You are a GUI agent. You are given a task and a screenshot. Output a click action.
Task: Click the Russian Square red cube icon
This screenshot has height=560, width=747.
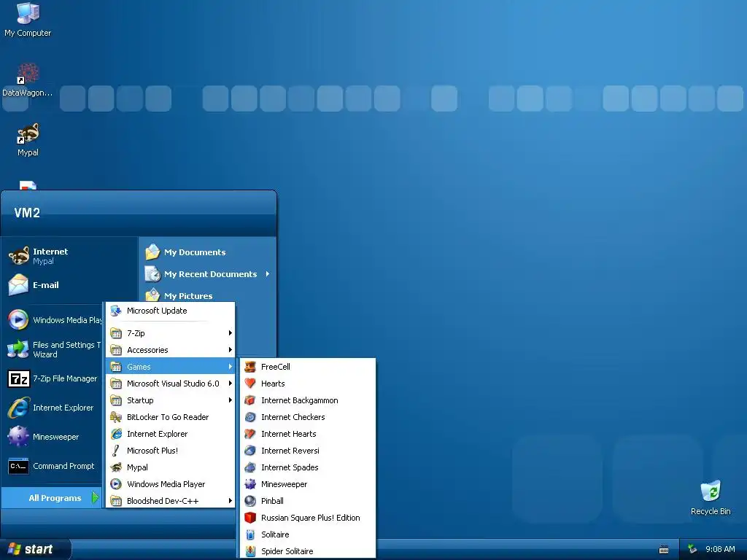coord(250,518)
